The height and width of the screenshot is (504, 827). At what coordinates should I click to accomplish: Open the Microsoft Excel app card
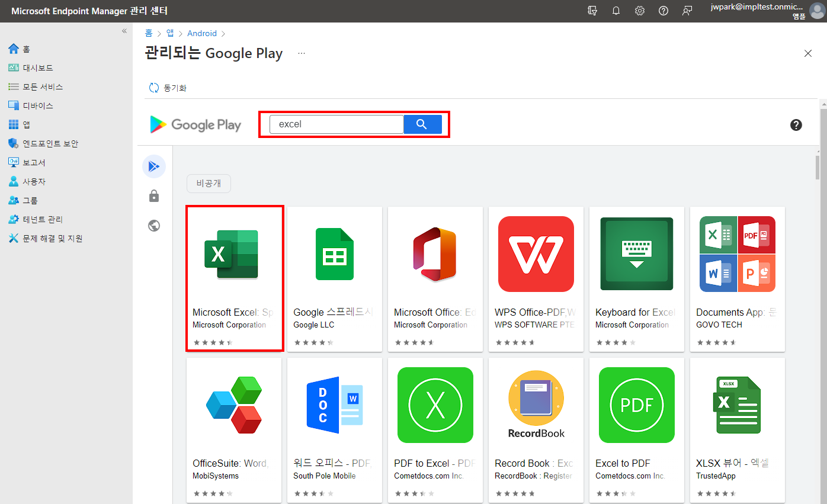click(234, 278)
